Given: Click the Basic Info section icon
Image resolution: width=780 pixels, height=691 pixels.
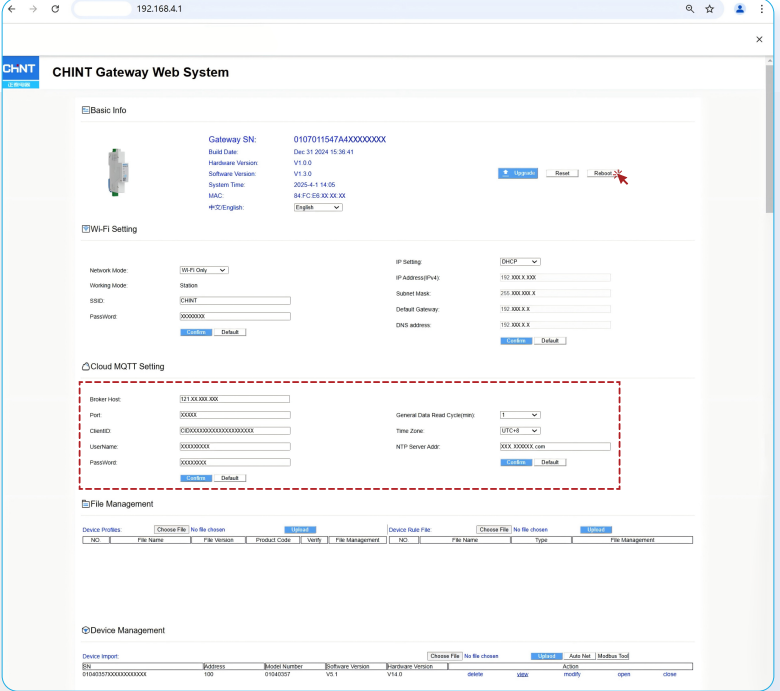Looking at the screenshot, I should coord(86,110).
